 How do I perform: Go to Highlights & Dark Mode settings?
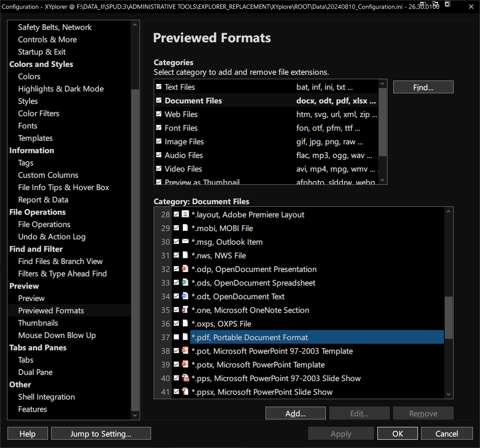tap(61, 88)
